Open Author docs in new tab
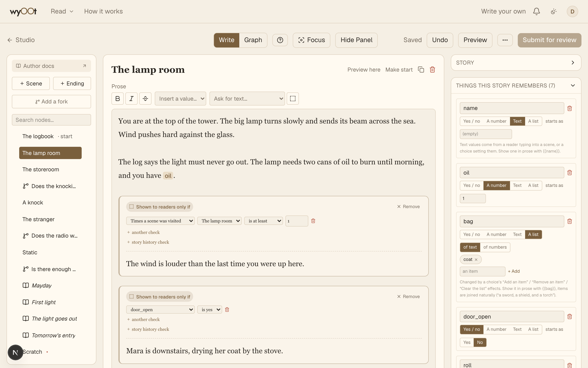This screenshot has height=368, width=588. click(x=51, y=66)
